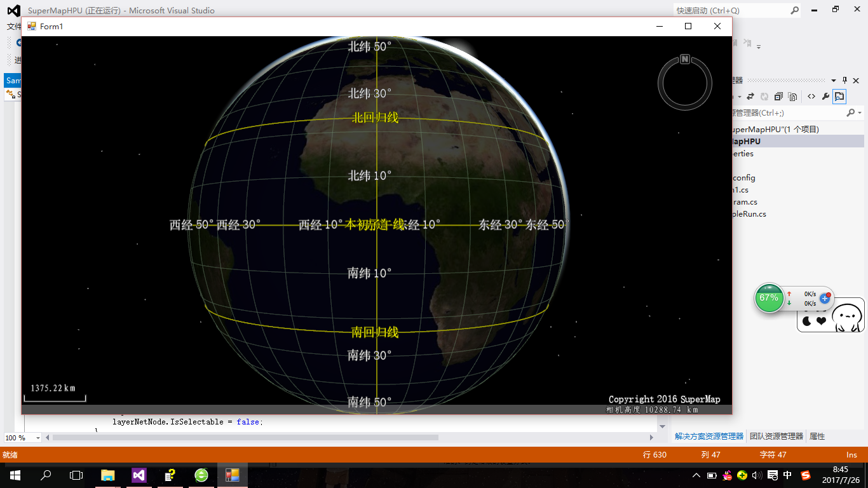Open view code from Solution Explorer toolbar
Screen dimensions: 868x488
(x=811, y=97)
